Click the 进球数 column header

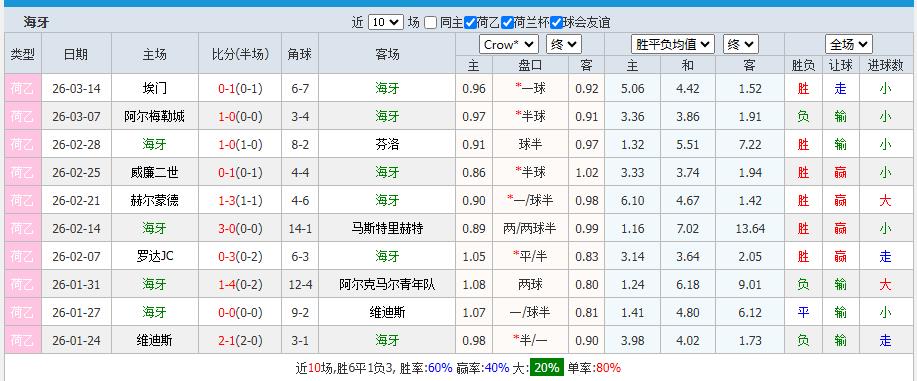coord(885,66)
